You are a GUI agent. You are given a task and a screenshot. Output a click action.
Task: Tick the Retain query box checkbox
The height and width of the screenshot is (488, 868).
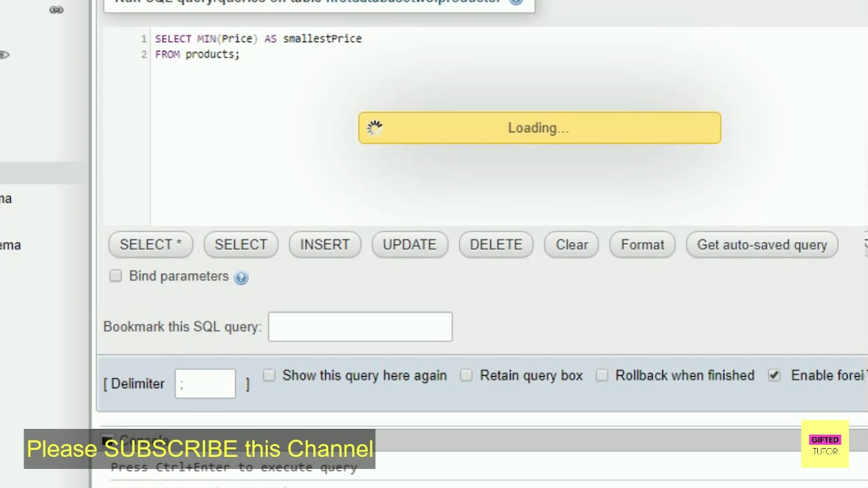(x=467, y=375)
